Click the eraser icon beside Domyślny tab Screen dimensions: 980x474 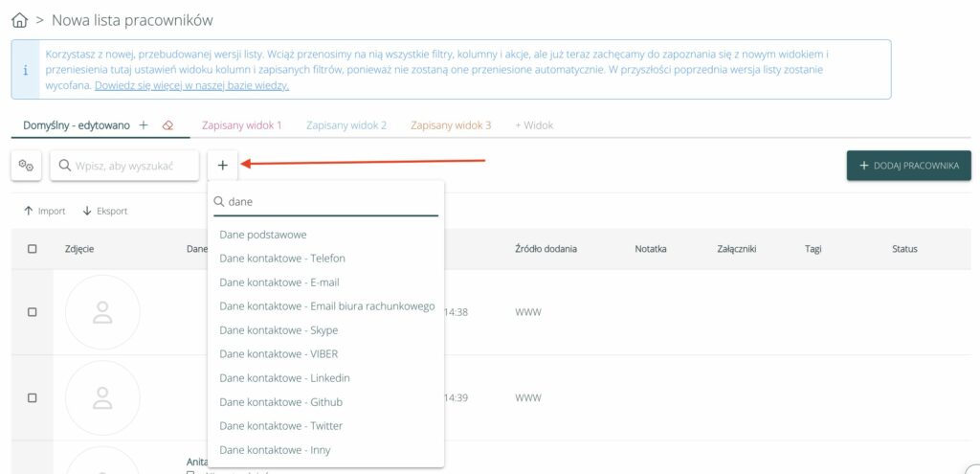(167, 125)
